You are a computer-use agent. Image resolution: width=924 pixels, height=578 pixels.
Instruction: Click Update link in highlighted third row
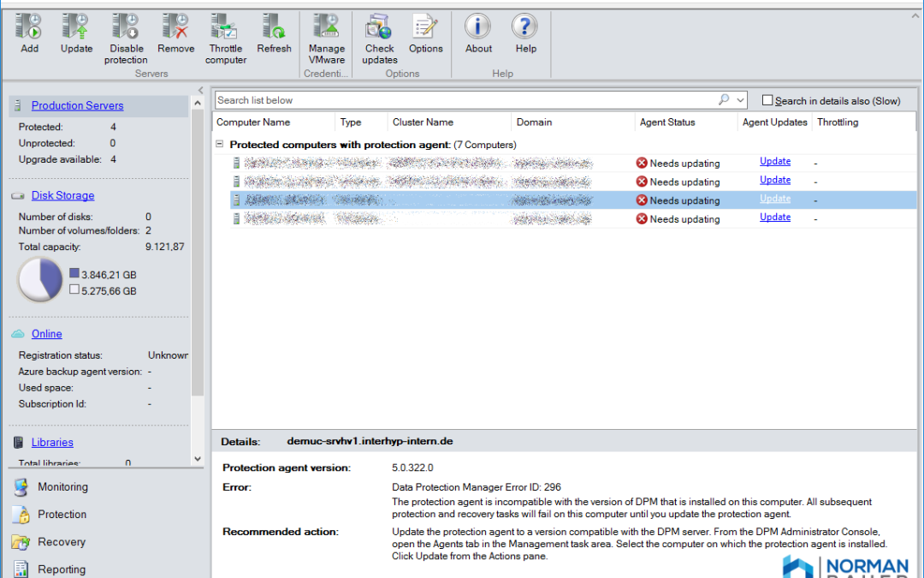775,199
